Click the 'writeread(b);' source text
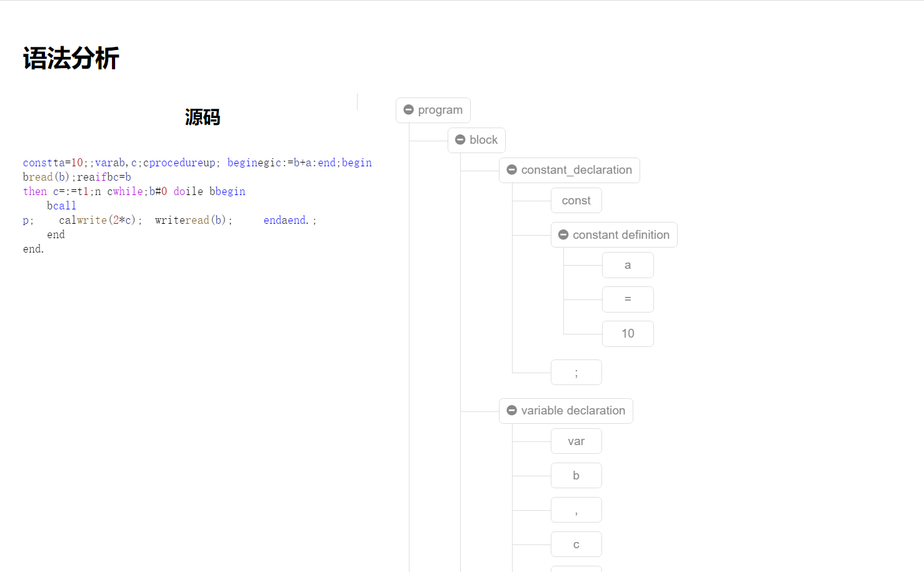The height and width of the screenshot is (572, 924). [x=194, y=220]
